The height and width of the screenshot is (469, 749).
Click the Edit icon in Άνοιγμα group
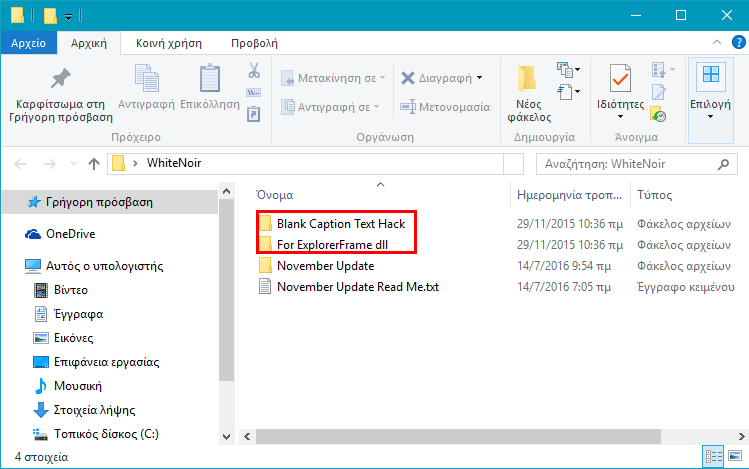click(659, 92)
